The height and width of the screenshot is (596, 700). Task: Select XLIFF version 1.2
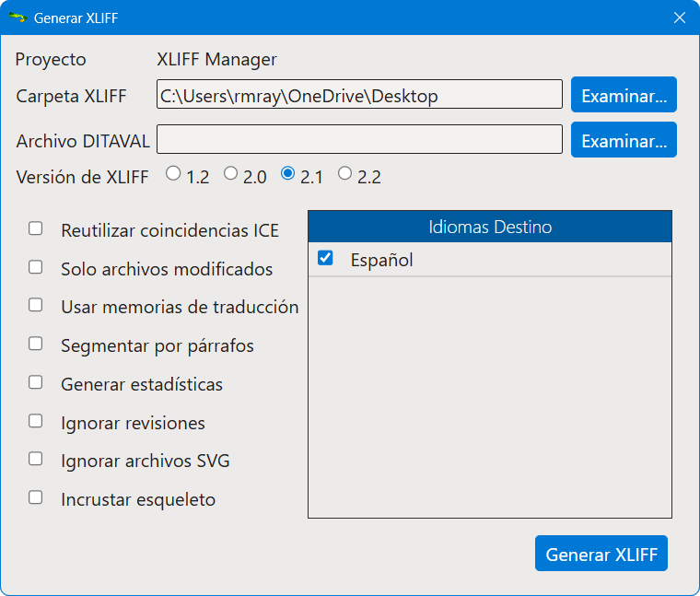(173, 173)
